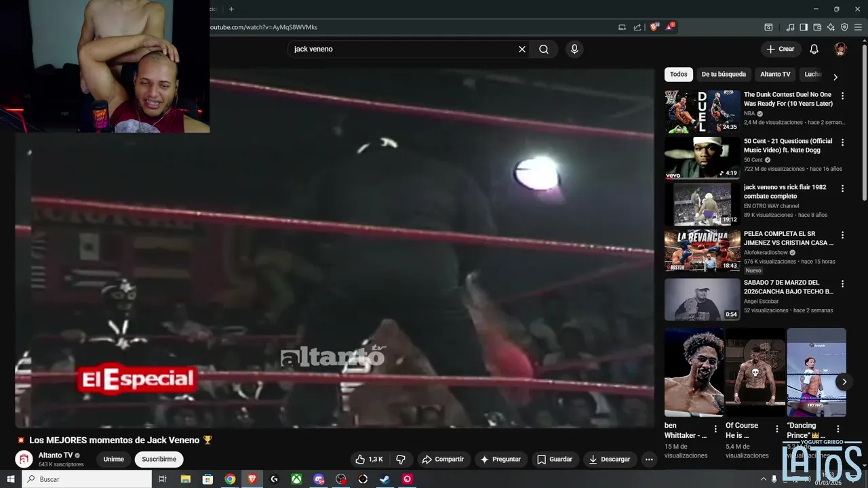868x488 pixels.
Task: Click the install/cast screen icon in address bar
Action: [x=622, y=27]
